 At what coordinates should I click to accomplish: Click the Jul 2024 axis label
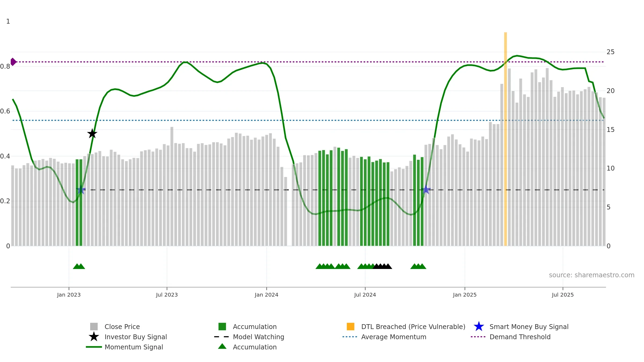[x=365, y=295]
